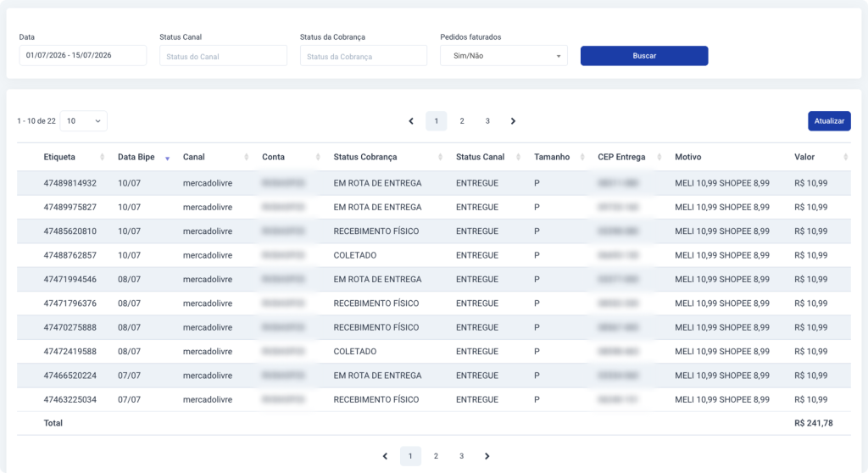Open the rows-per-page 10 dropdown

83,120
